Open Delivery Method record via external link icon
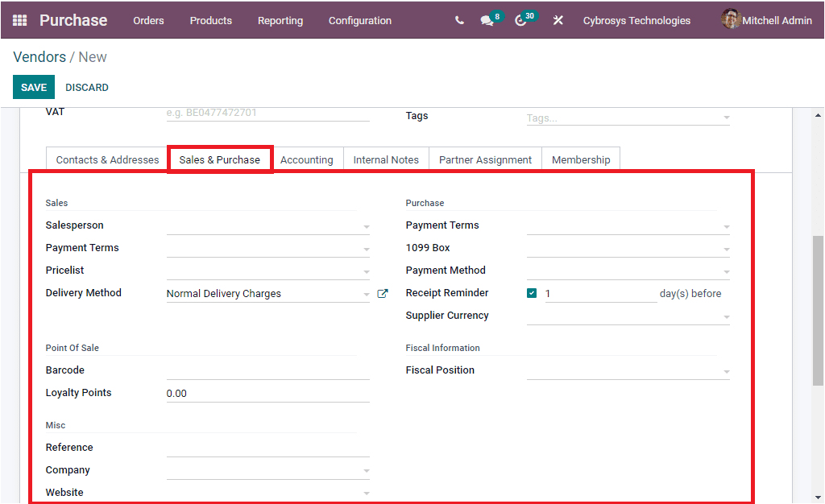The height and width of the screenshot is (504, 825). coord(382,293)
